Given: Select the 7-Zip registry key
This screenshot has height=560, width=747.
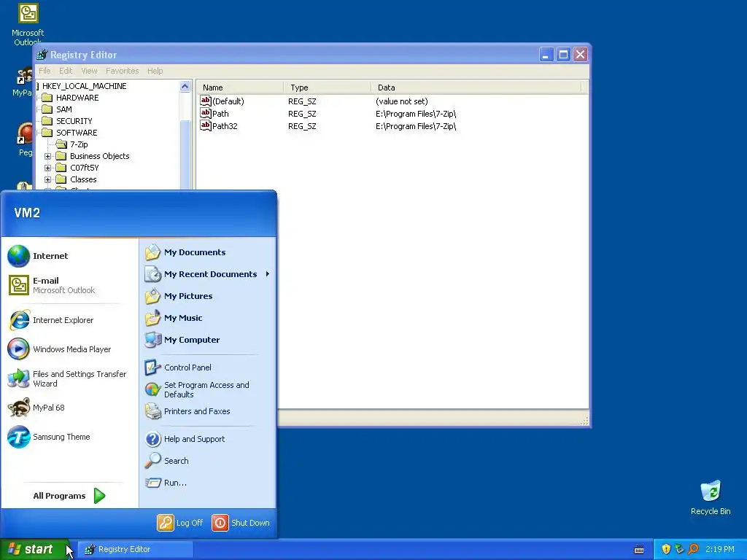Looking at the screenshot, I should (79, 144).
